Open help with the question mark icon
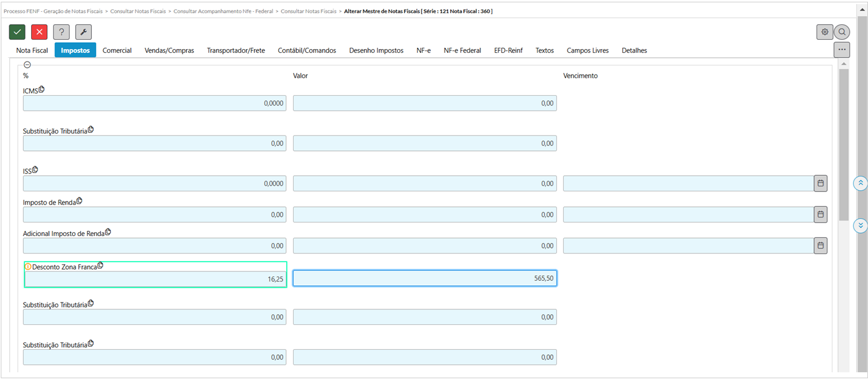The height and width of the screenshot is (379, 868). coord(61,32)
